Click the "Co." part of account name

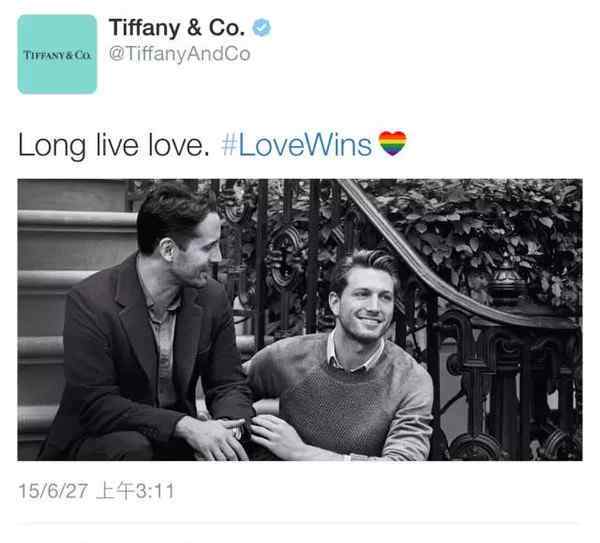[x=227, y=28]
